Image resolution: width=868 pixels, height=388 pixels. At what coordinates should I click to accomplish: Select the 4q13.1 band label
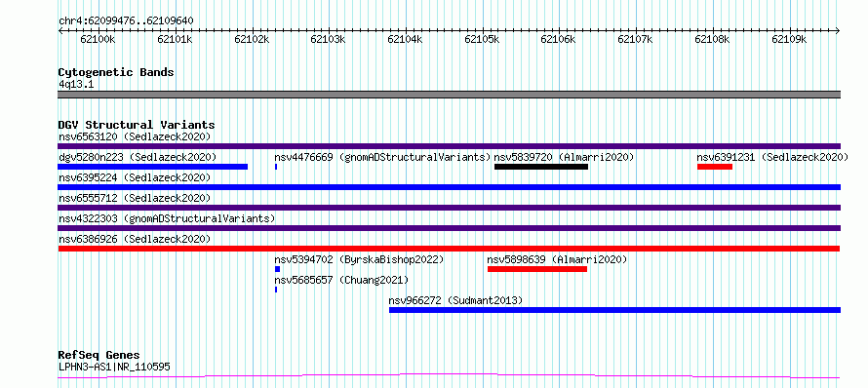pyautogui.click(x=75, y=84)
